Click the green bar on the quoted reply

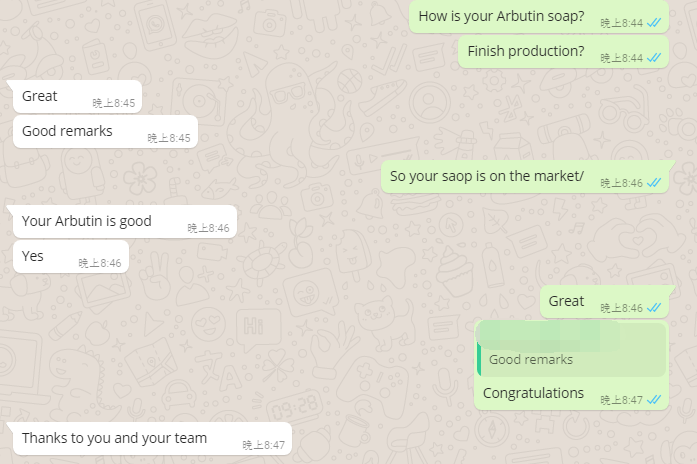479,358
